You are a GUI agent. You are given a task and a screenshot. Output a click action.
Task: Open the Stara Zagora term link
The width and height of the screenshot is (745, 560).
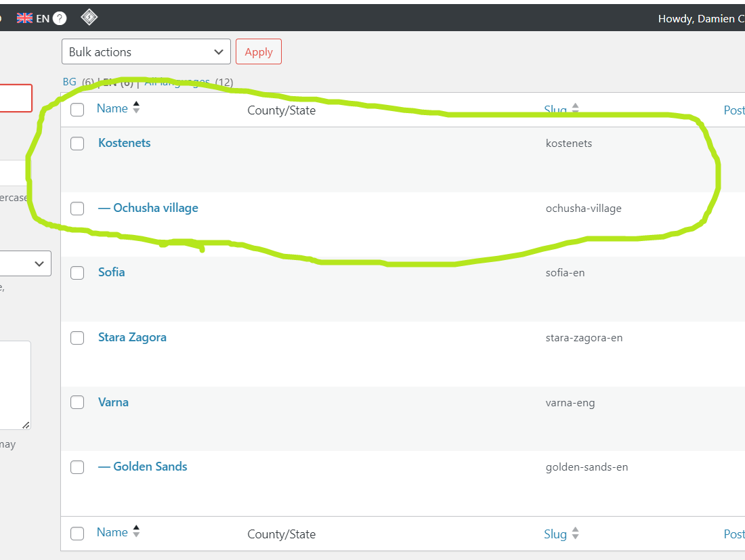coord(132,337)
